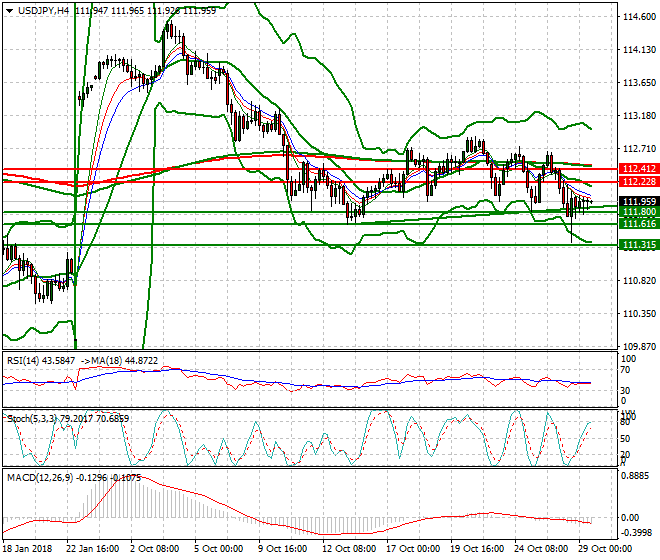Click the 17 Oct 00:00 time axis label
The image size is (660, 560).
point(413,549)
